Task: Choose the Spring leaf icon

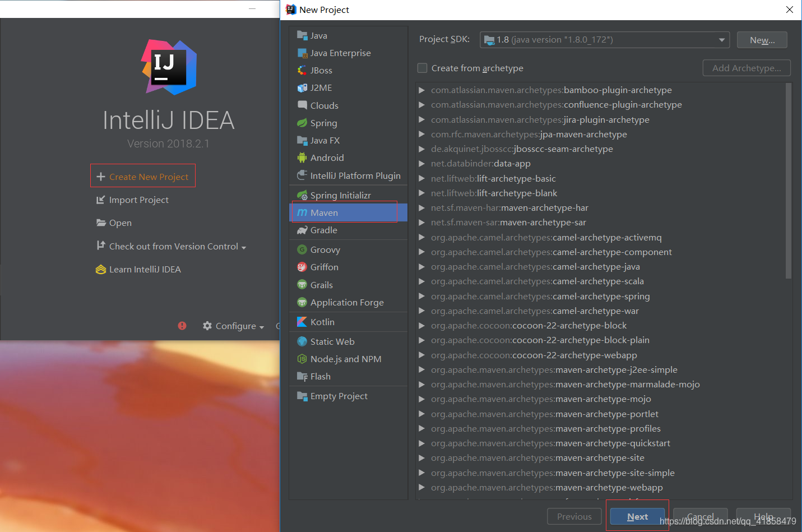Action: (x=302, y=123)
